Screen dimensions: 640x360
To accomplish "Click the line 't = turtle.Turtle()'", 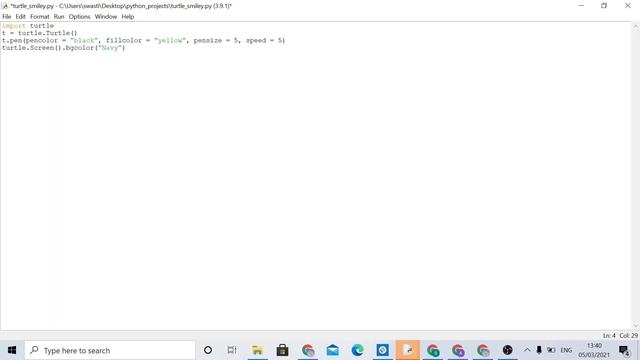I will 40,33.
